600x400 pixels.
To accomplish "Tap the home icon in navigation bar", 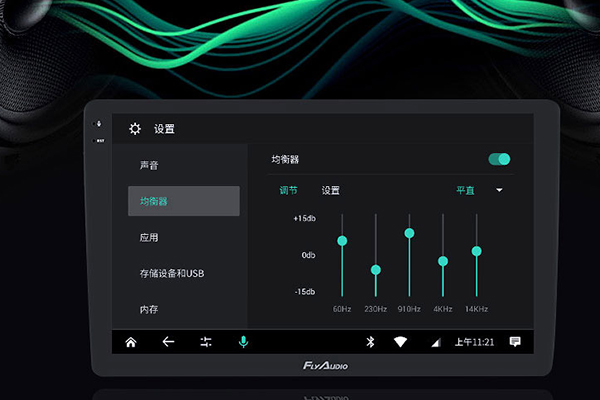I will (x=131, y=342).
